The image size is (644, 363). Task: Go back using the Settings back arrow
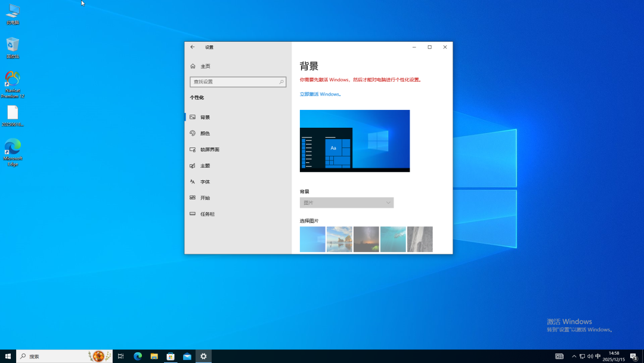[x=192, y=47]
